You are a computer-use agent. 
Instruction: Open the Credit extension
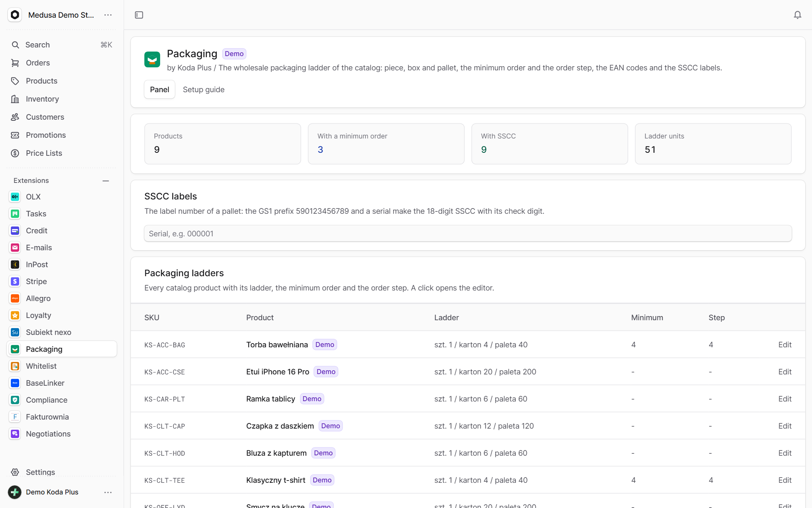(x=62, y=231)
